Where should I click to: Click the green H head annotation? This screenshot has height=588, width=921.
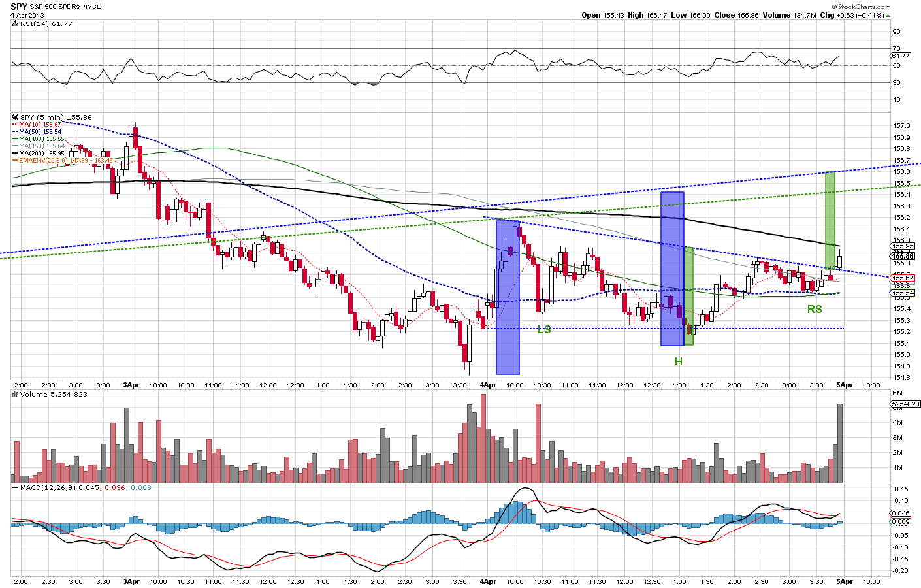point(679,361)
